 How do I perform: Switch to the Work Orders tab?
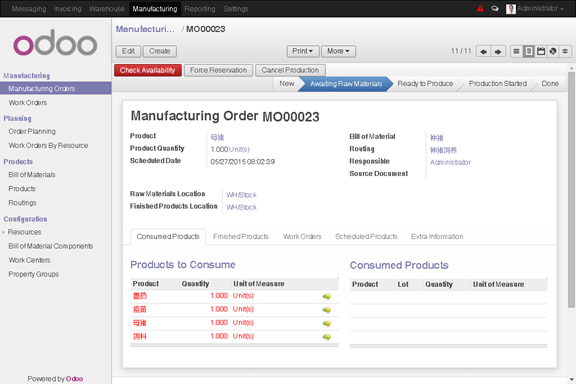(x=302, y=237)
